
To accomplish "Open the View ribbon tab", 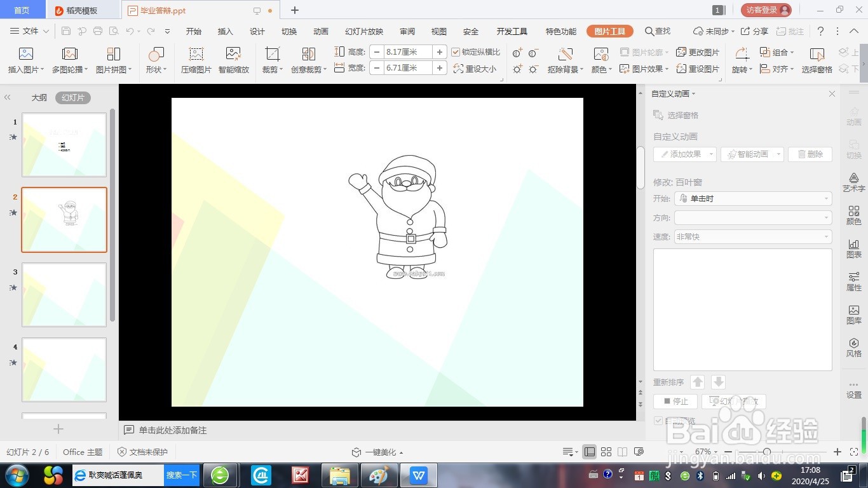I will (439, 31).
